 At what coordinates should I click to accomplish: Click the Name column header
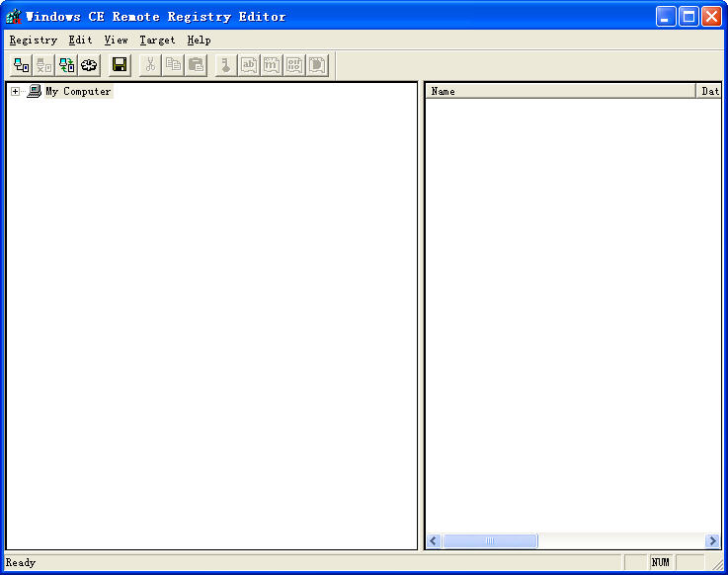click(x=560, y=91)
